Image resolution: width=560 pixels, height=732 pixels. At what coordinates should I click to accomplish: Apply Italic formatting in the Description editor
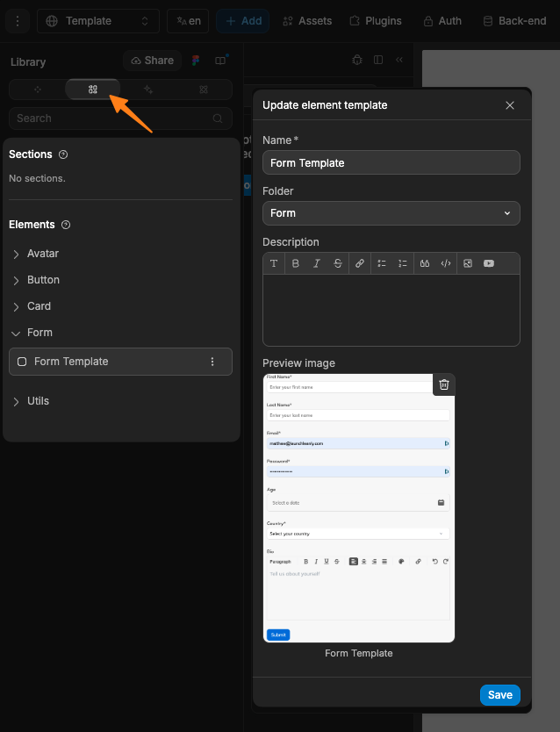(x=318, y=262)
